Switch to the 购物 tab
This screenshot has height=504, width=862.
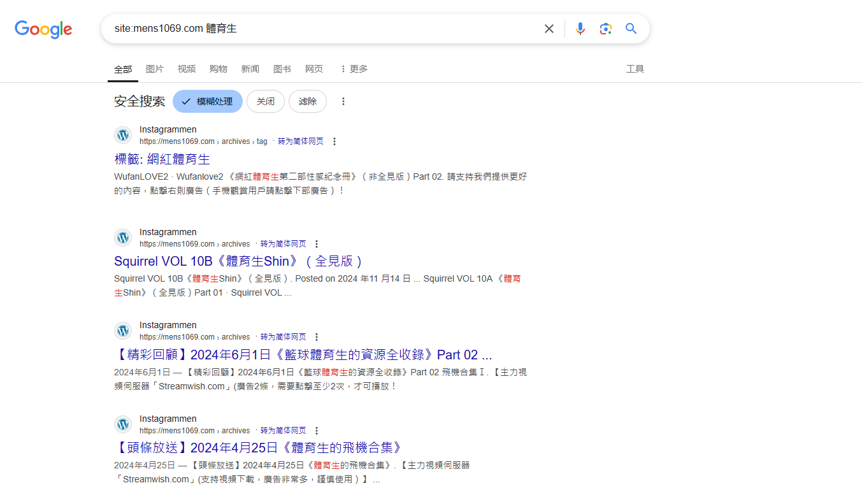click(x=219, y=69)
